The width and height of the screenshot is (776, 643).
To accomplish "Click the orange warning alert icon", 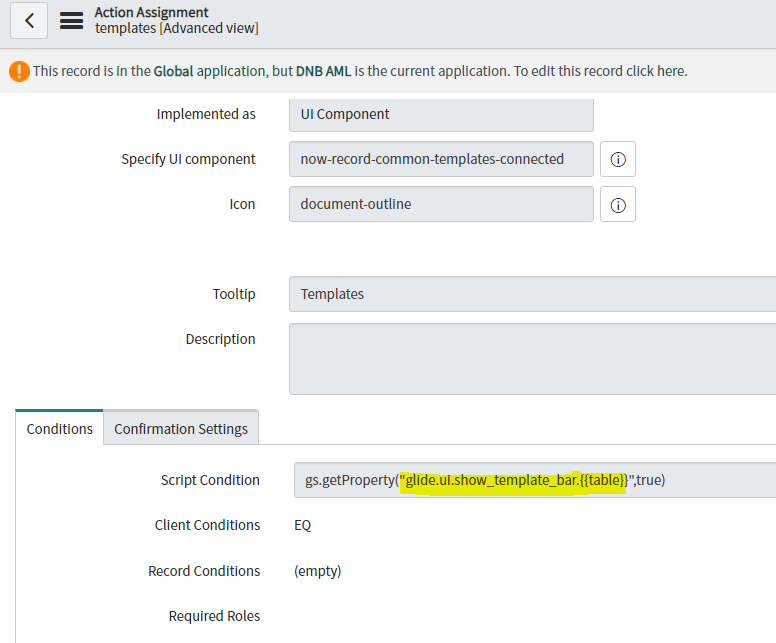I will [x=19, y=71].
